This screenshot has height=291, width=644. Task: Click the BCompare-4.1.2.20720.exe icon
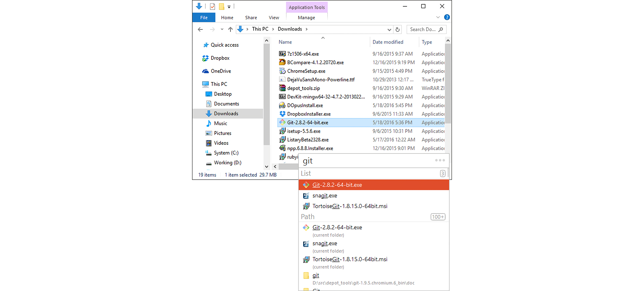pos(282,62)
